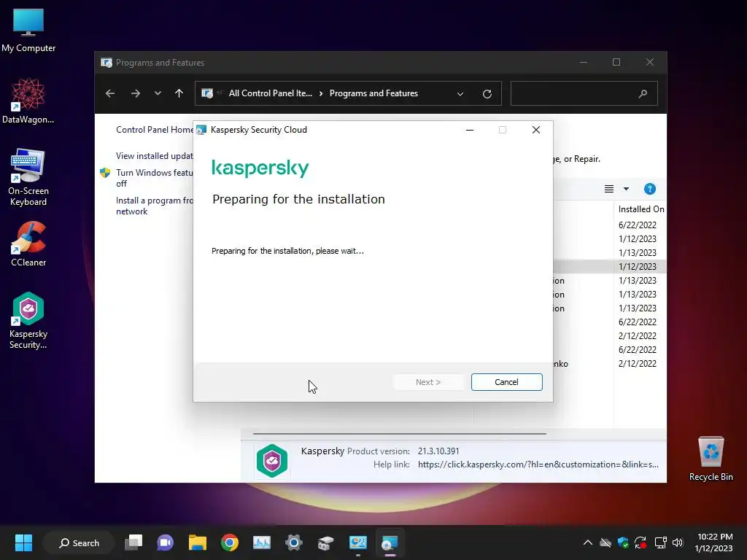Open Task View from the taskbar
The height and width of the screenshot is (560, 747).
tap(133, 542)
